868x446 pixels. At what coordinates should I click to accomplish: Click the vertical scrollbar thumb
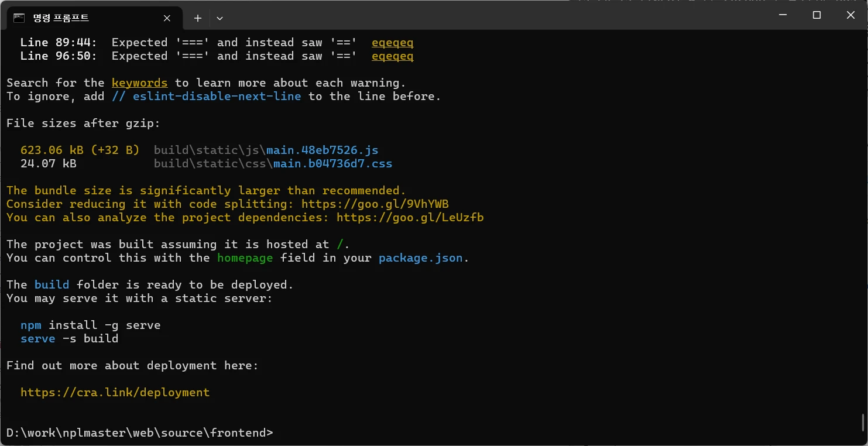tap(863, 422)
